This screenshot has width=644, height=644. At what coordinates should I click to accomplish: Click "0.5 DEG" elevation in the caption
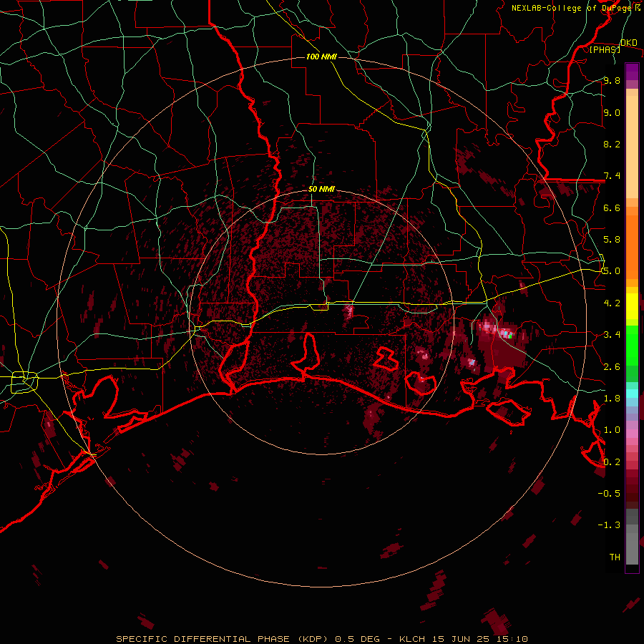pos(357,639)
